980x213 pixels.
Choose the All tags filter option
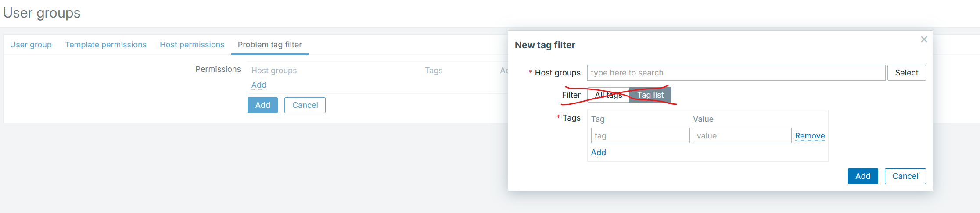pyautogui.click(x=608, y=95)
